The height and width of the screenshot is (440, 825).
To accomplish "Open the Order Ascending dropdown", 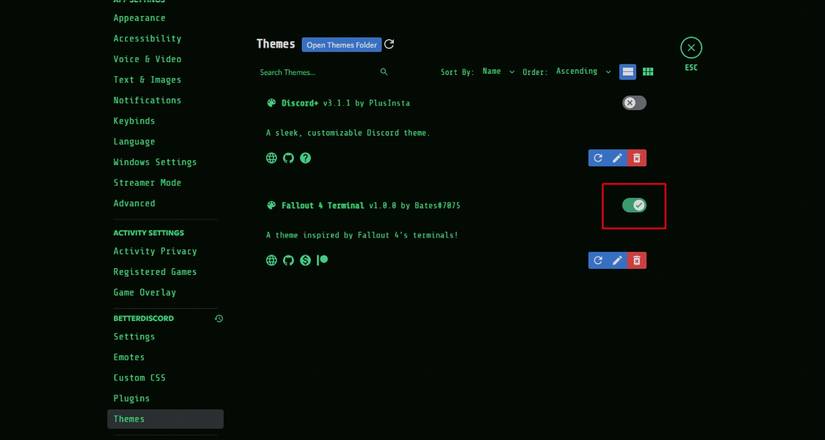I will tap(583, 72).
